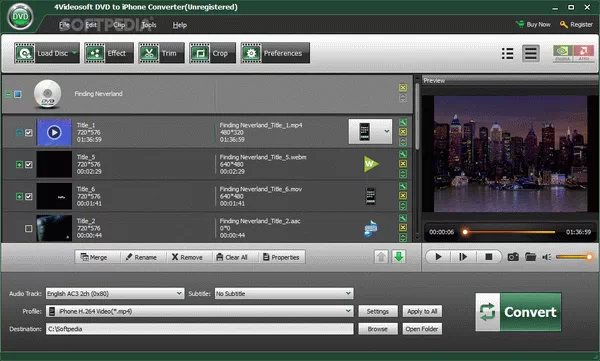Check the Title_2 checkbox

coord(29,229)
